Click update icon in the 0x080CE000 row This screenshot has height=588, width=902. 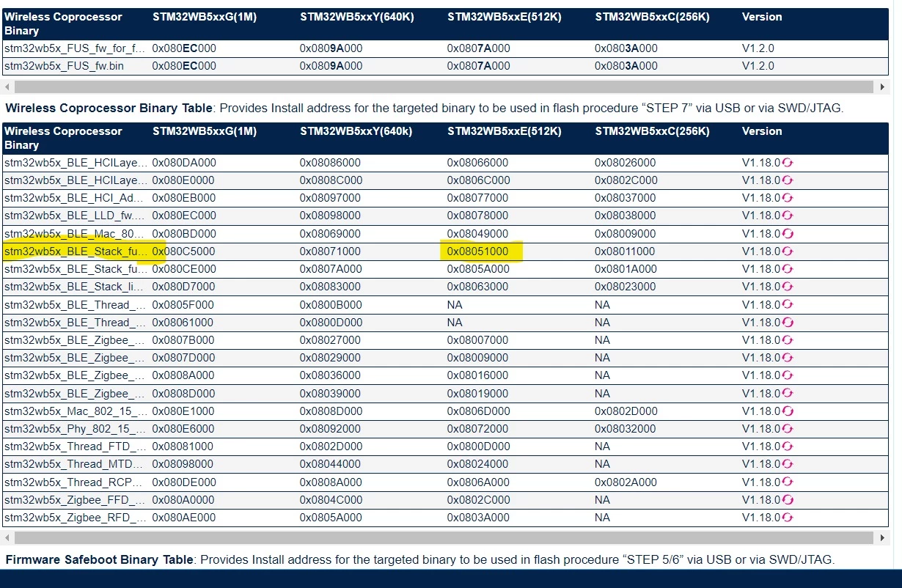pos(788,269)
